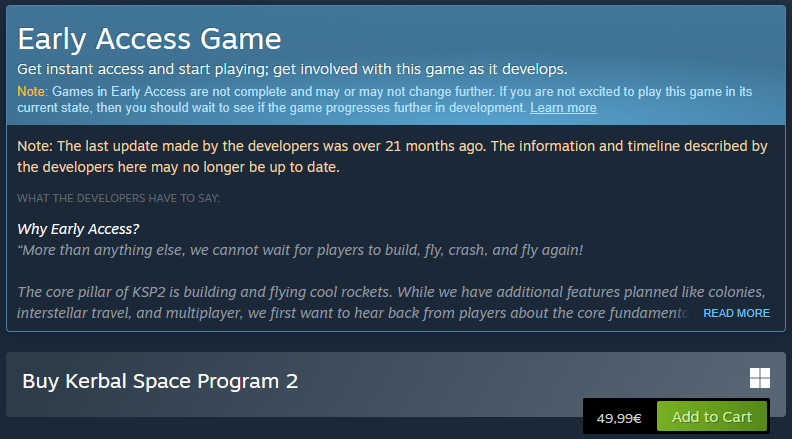Click the Get instant access subtitle line
This screenshot has width=792, height=439.
292,69
